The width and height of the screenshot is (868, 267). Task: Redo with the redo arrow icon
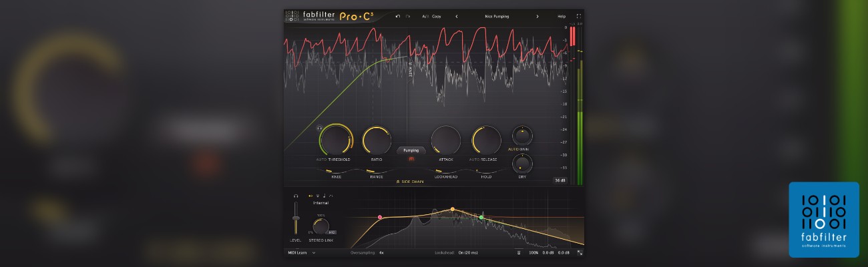coord(407,16)
